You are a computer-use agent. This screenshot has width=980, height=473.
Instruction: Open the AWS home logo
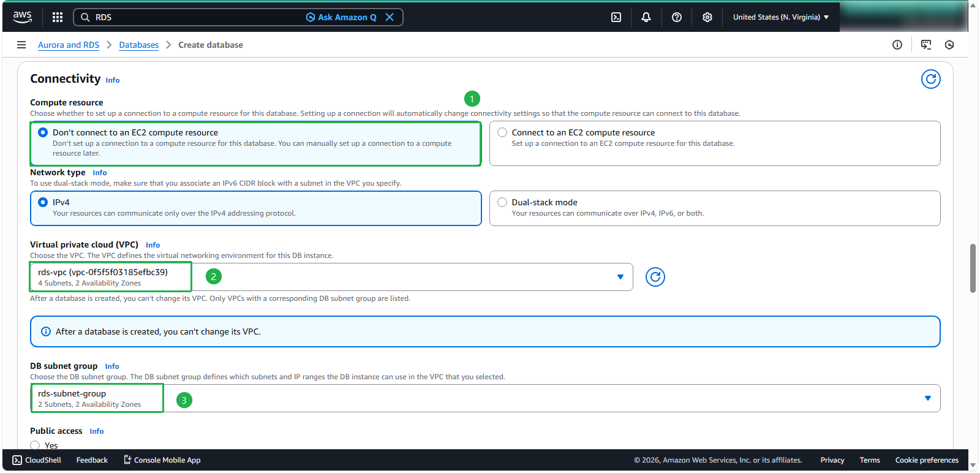23,17
